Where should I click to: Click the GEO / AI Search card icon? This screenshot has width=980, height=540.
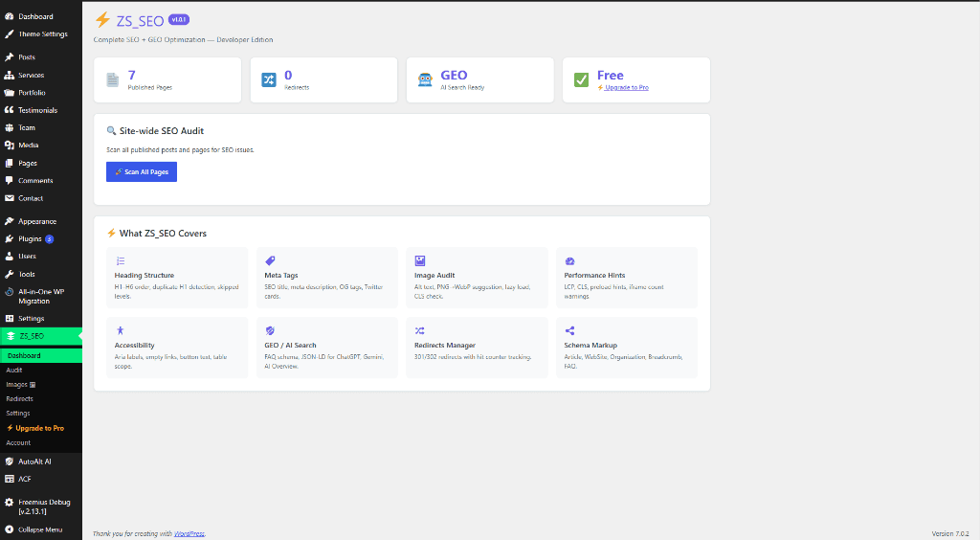pos(270,330)
